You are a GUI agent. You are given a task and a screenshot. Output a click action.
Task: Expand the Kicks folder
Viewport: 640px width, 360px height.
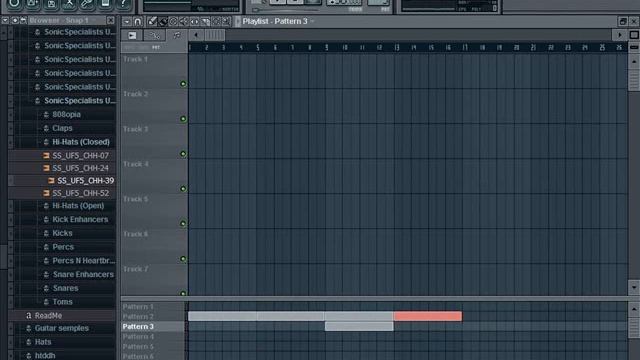click(x=62, y=233)
